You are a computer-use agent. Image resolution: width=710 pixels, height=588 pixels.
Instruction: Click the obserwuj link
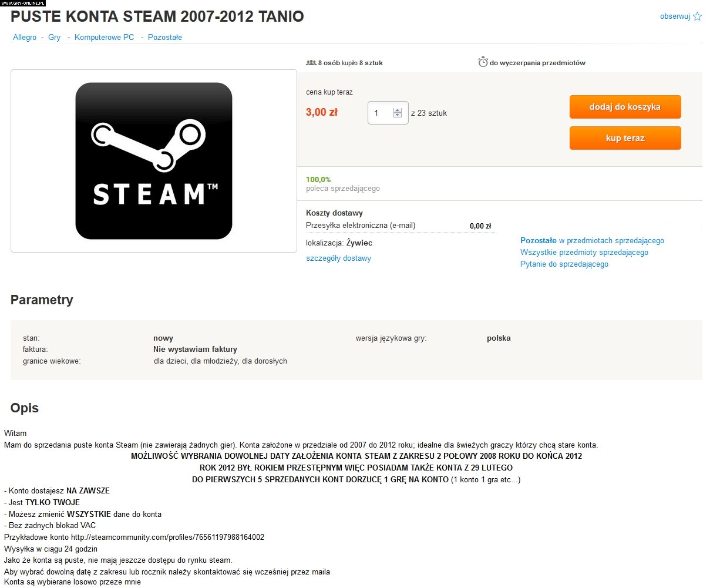click(675, 16)
